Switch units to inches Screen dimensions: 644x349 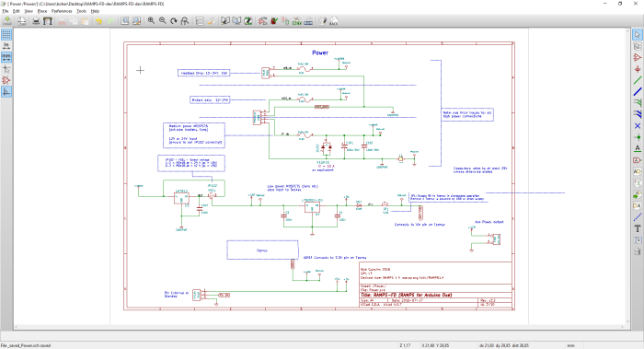(6, 46)
